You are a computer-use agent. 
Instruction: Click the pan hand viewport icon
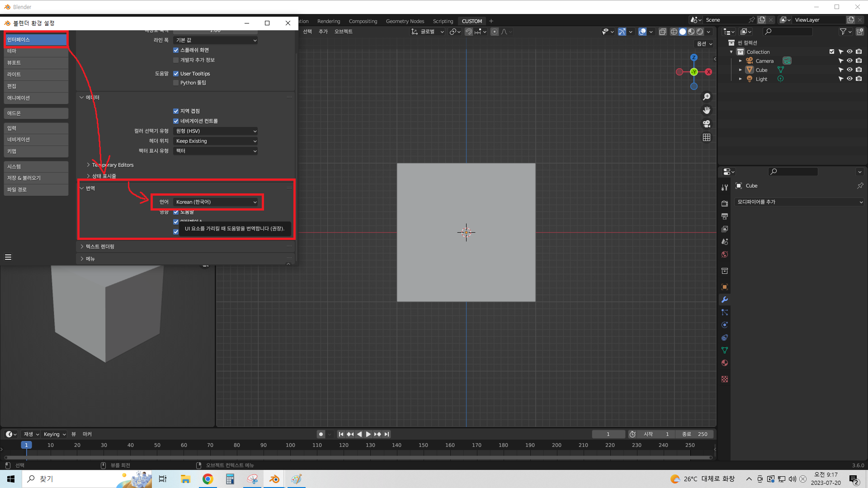point(707,110)
